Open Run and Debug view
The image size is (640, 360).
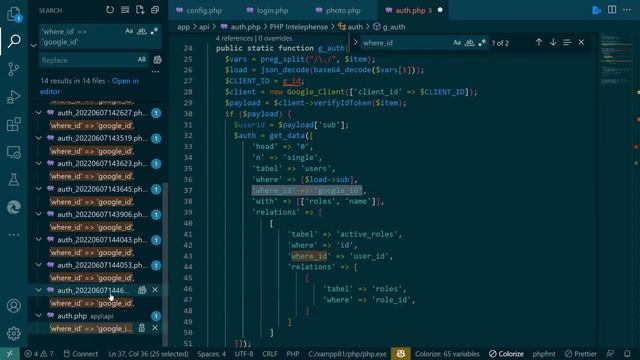[x=14, y=97]
